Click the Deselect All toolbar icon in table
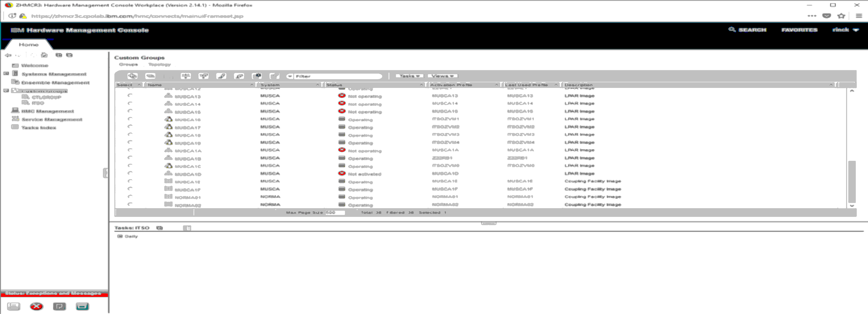 pyautogui.click(x=150, y=76)
